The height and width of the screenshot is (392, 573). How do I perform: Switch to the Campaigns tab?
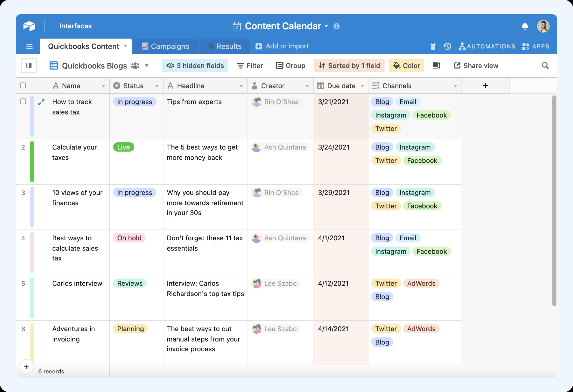pos(165,46)
